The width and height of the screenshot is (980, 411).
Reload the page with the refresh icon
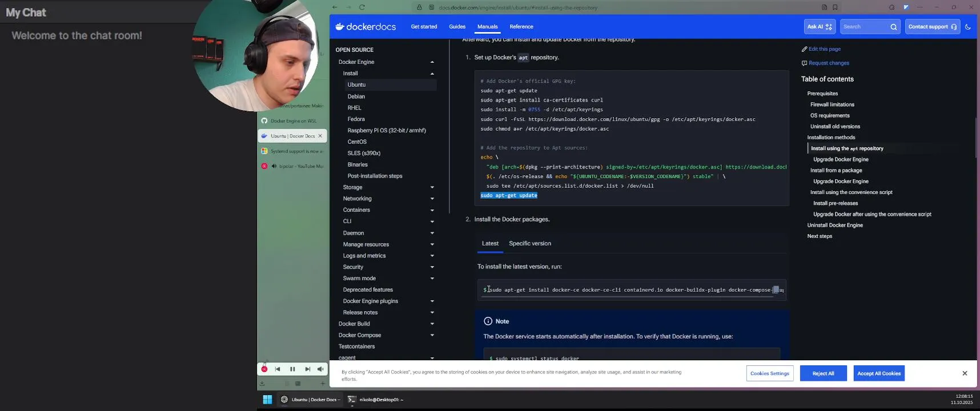[362, 7]
